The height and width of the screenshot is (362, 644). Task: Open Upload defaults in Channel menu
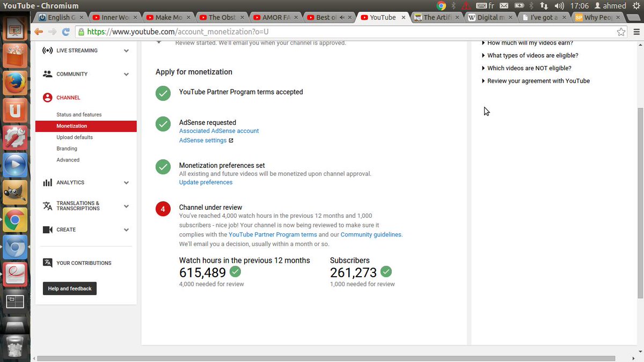(x=75, y=137)
